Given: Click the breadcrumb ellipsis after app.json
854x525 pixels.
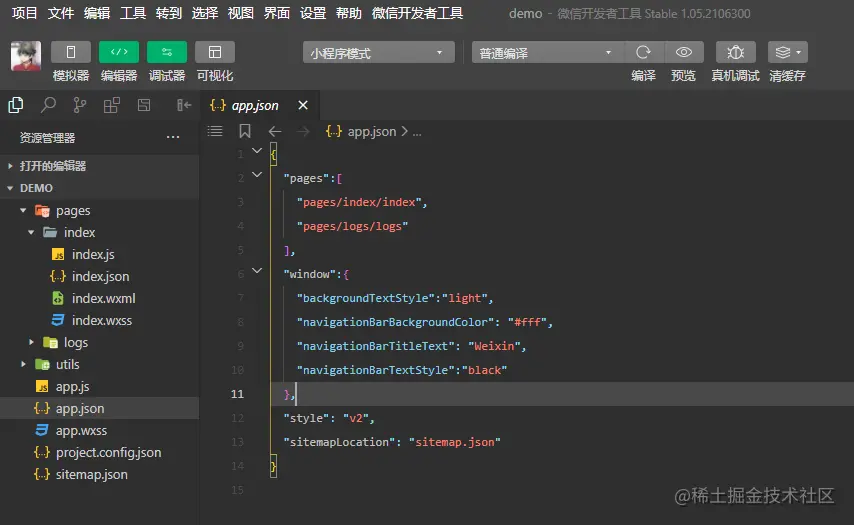Looking at the screenshot, I should [x=417, y=132].
